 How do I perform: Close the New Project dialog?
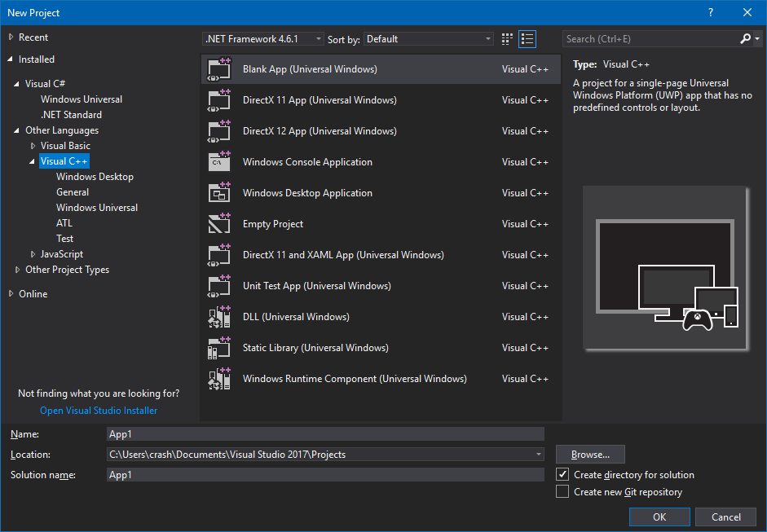pyautogui.click(x=747, y=13)
